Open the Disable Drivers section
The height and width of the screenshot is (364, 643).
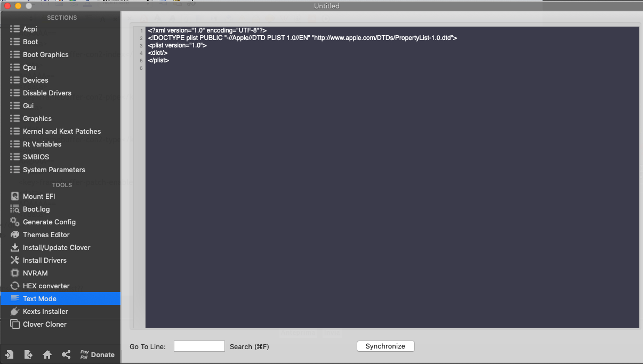click(x=60, y=93)
